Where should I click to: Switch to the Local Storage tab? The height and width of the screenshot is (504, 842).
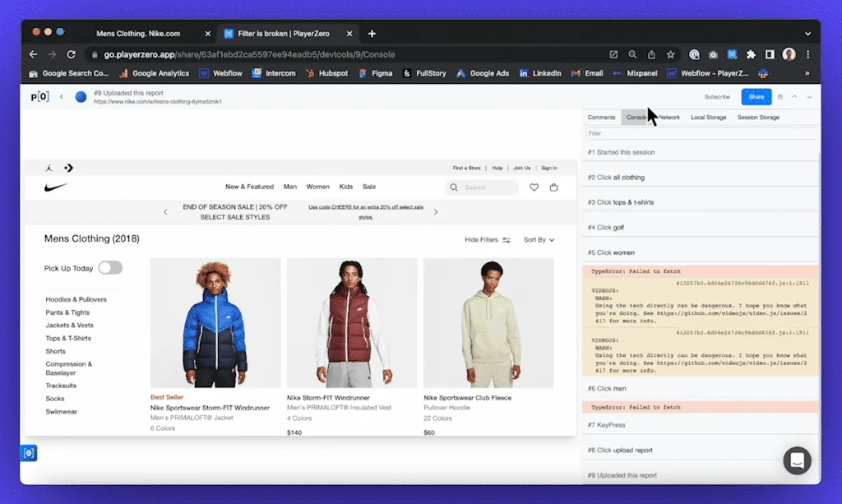pyautogui.click(x=708, y=118)
